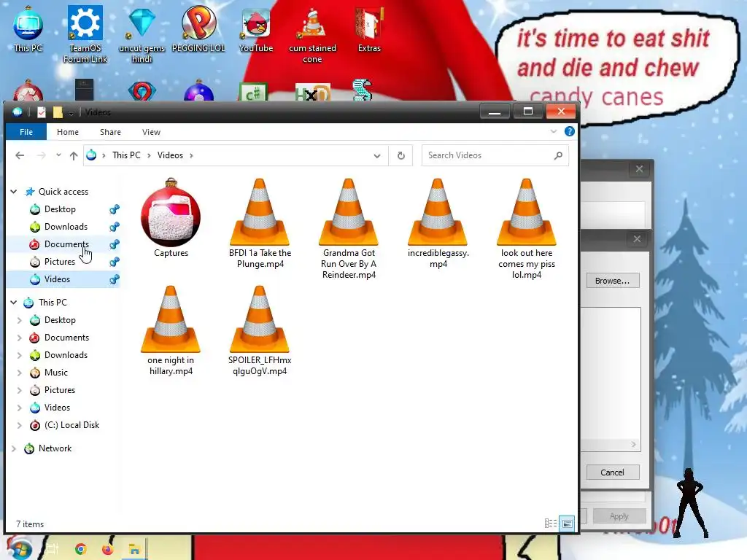Select incrediblegassy.mp4 video file
Image resolution: width=747 pixels, height=560 pixels.
pos(438,223)
